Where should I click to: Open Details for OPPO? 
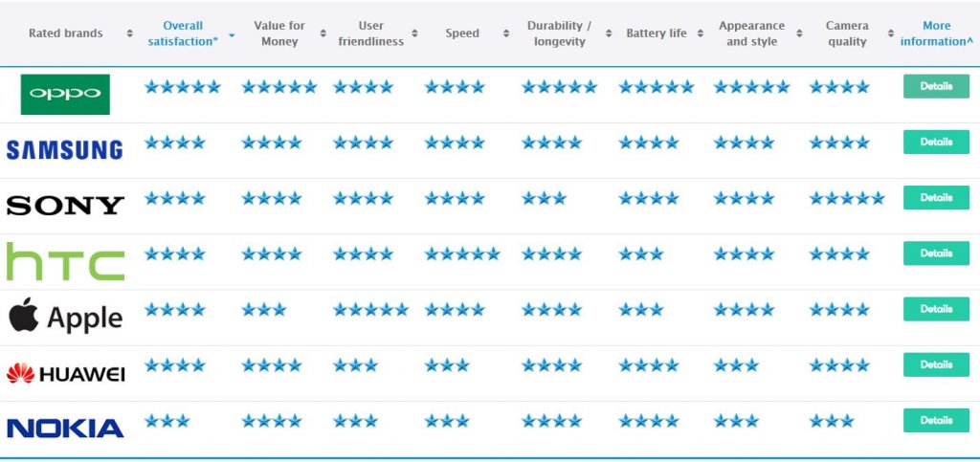936,86
